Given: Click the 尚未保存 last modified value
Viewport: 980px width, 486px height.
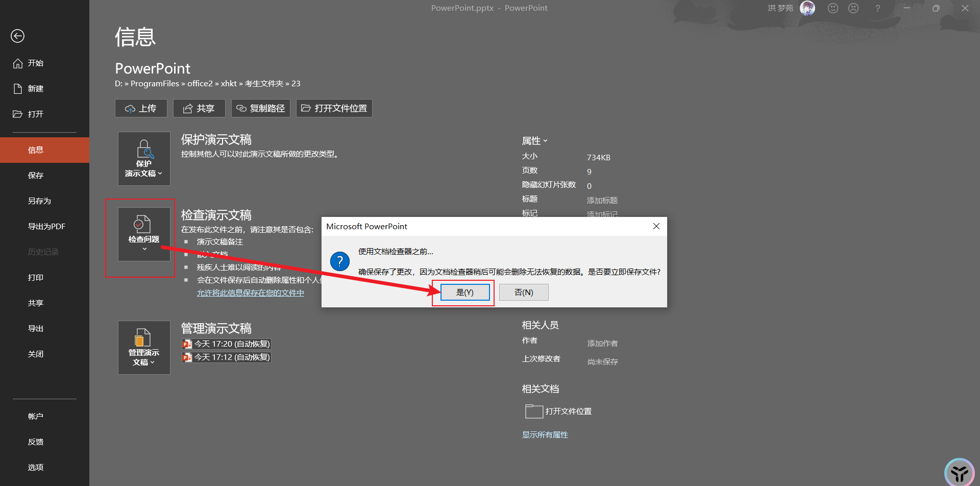Looking at the screenshot, I should [x=602, y=362].
